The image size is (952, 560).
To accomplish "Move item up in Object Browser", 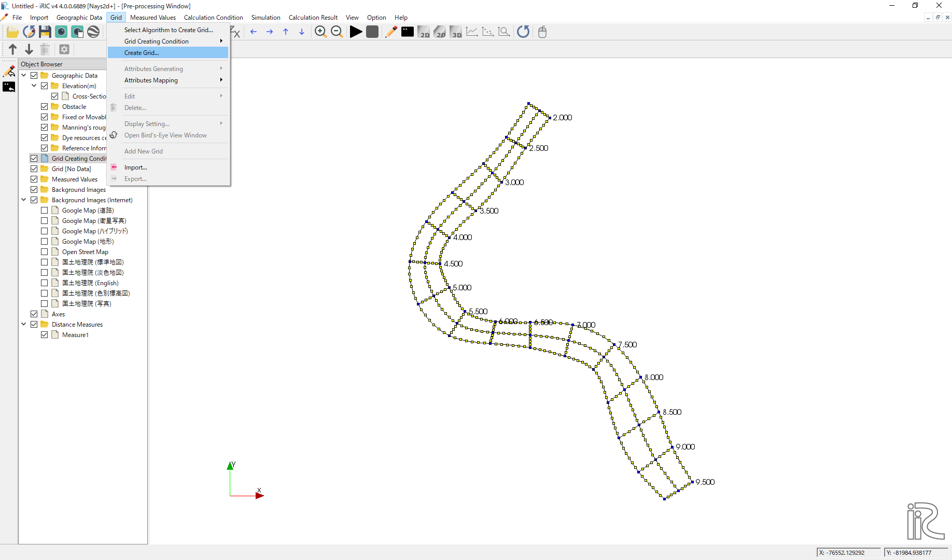I will pos(13,49).
